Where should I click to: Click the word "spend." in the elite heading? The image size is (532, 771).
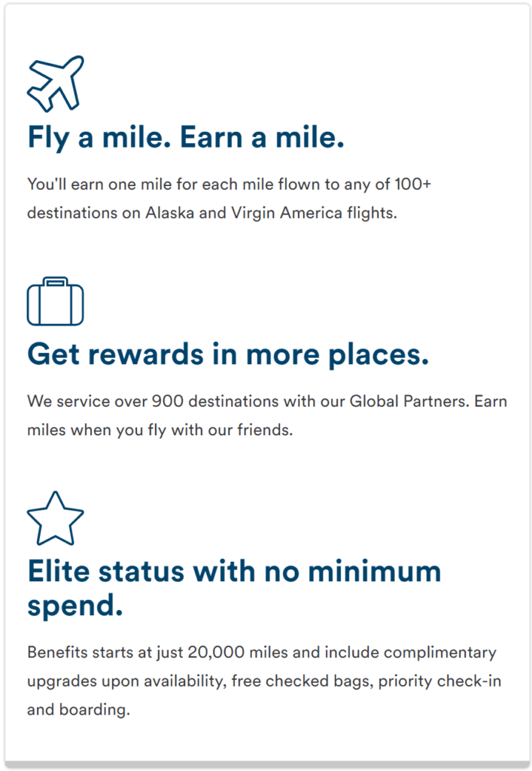tap(75, 606)
